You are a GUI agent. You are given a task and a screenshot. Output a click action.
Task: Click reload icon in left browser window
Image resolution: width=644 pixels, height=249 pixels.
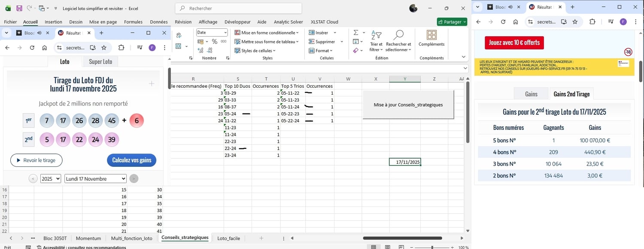32,48
